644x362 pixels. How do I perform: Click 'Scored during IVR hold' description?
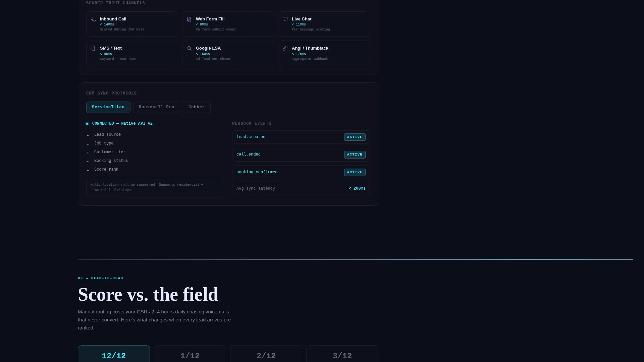[122, 29]
